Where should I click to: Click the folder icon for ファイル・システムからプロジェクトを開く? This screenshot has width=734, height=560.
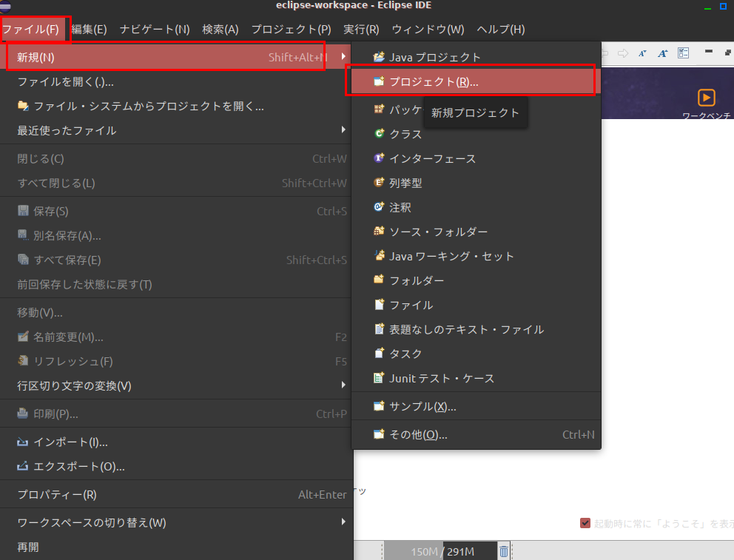pyautogui.click(x=23, y=106)
